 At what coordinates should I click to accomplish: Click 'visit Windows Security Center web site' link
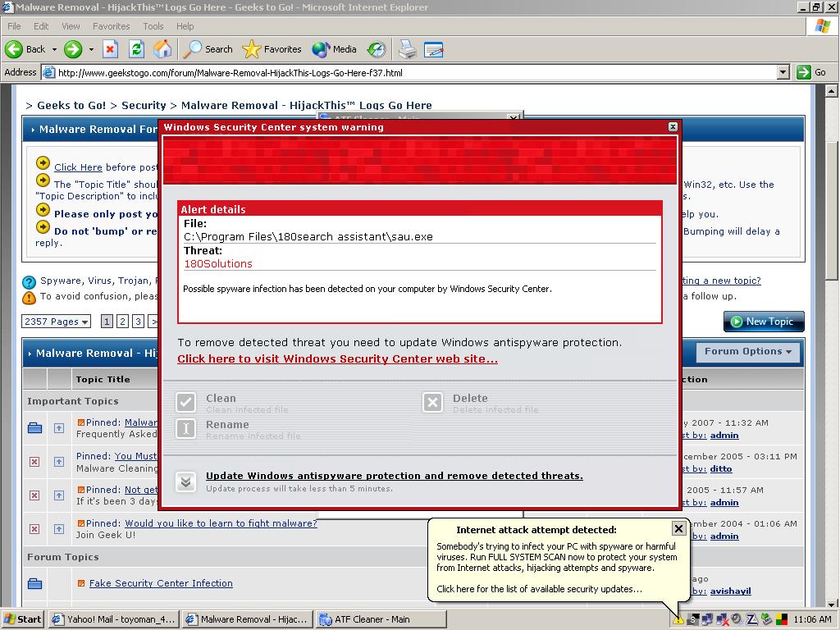tap(337, 359)
